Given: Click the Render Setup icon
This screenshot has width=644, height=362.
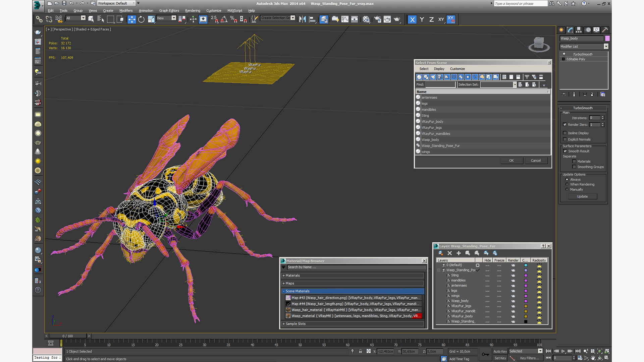Looking at the screenshot, I should pos(377,19).
